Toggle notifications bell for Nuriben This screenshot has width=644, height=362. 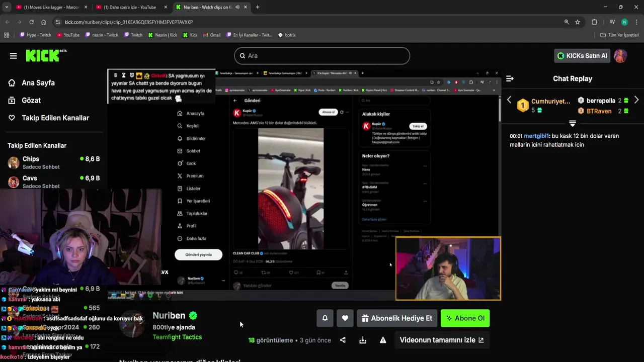325,318
